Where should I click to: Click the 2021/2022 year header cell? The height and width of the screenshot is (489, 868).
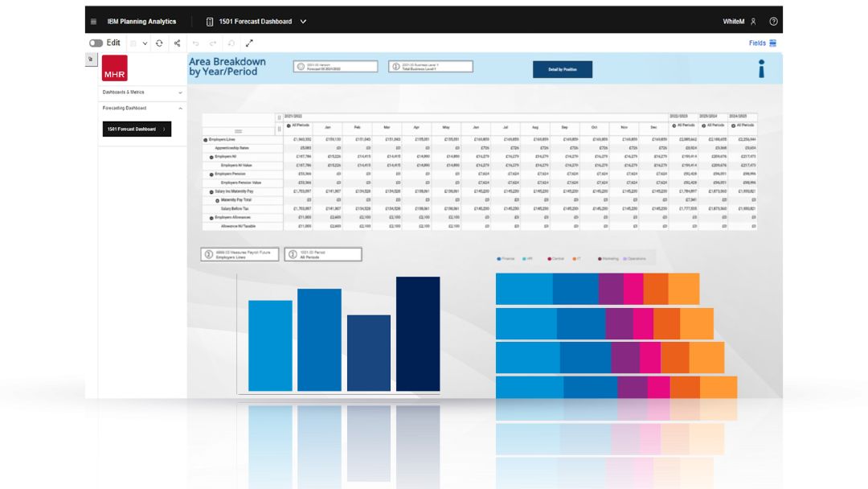coord(476,117)
